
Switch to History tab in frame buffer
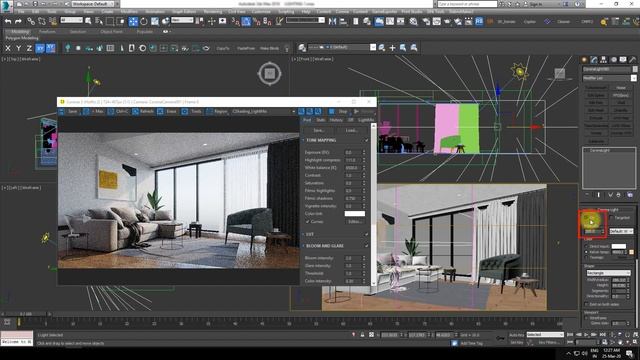pos(336,120)
